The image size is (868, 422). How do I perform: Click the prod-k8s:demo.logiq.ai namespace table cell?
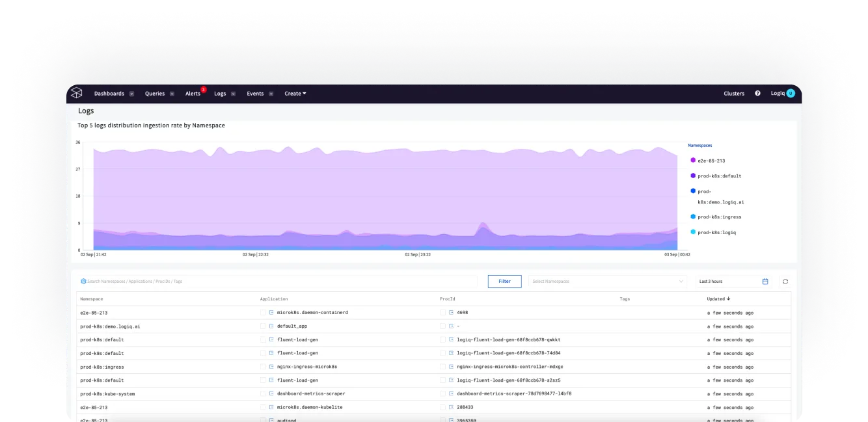(110, 326)
